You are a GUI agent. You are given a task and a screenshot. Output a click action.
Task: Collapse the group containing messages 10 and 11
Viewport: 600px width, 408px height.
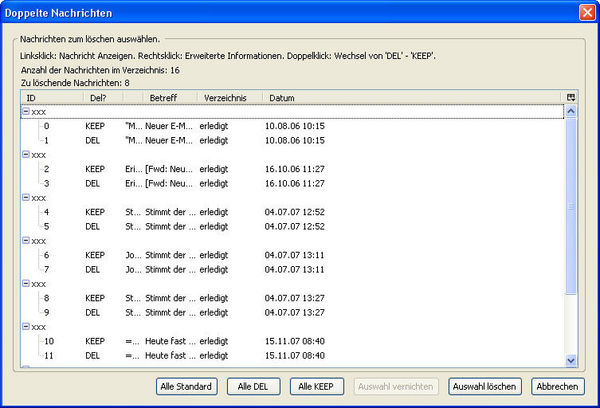[26, 326]
